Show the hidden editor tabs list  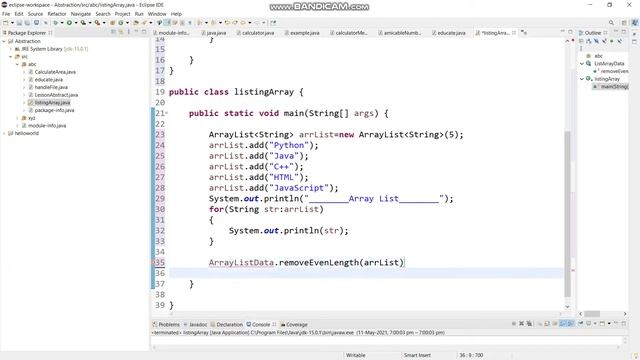click(x=524, y=33)
